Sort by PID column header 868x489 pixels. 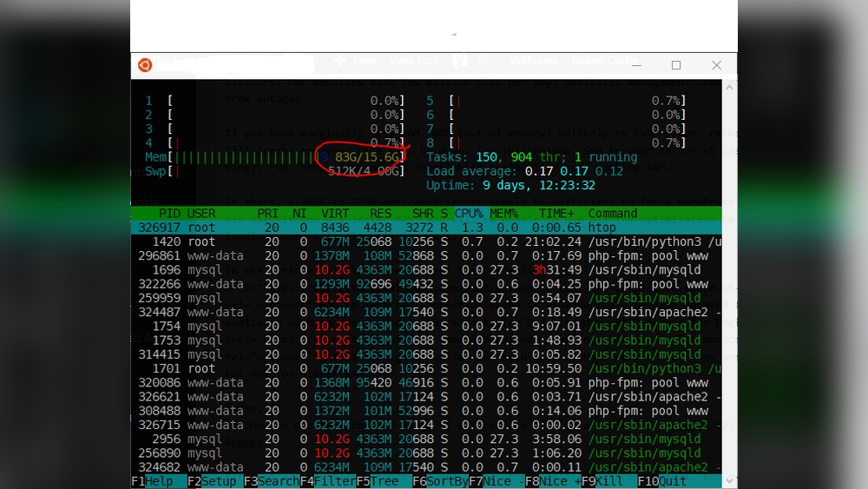[x=169, y=214]
